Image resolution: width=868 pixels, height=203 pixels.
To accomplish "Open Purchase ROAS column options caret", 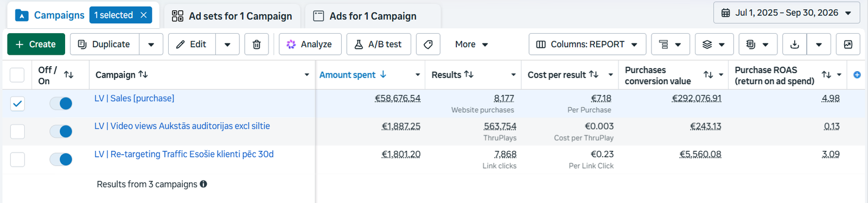I will pos(839,75).
